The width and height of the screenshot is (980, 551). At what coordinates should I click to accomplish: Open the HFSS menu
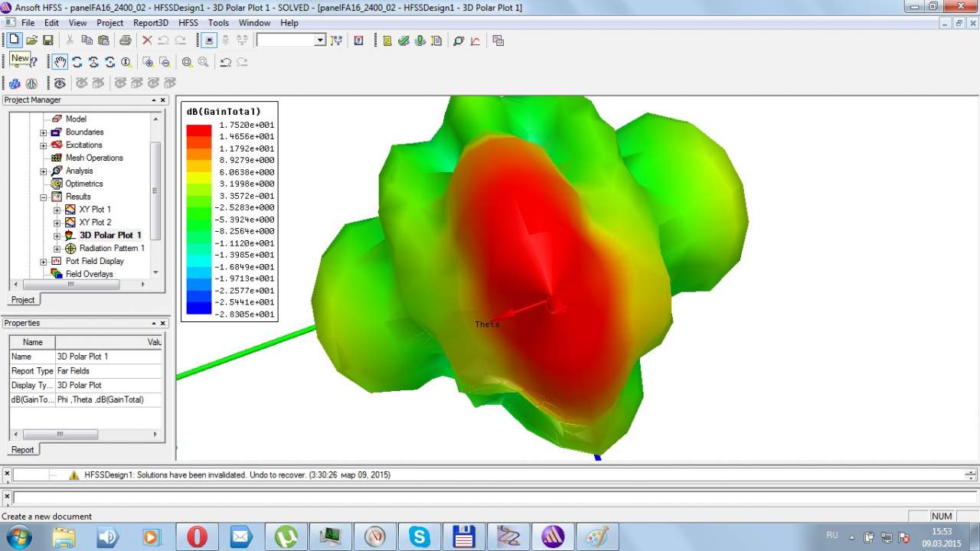[x=188, y=23]
